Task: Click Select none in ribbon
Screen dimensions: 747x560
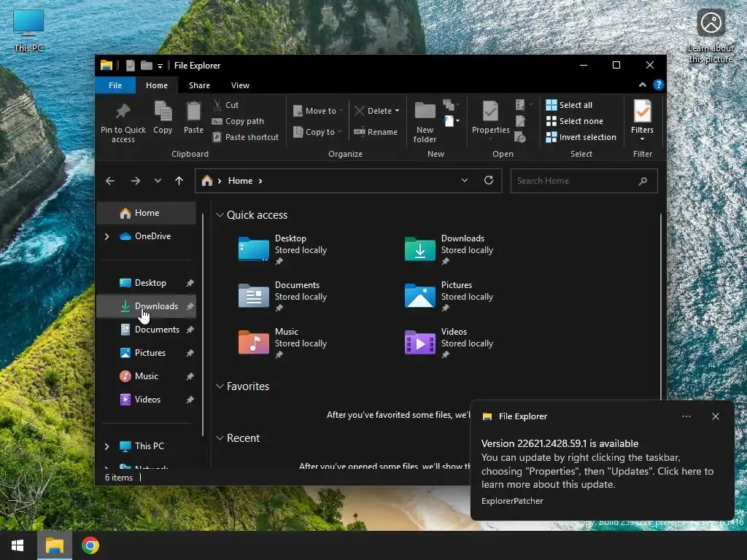Action: 575,121
